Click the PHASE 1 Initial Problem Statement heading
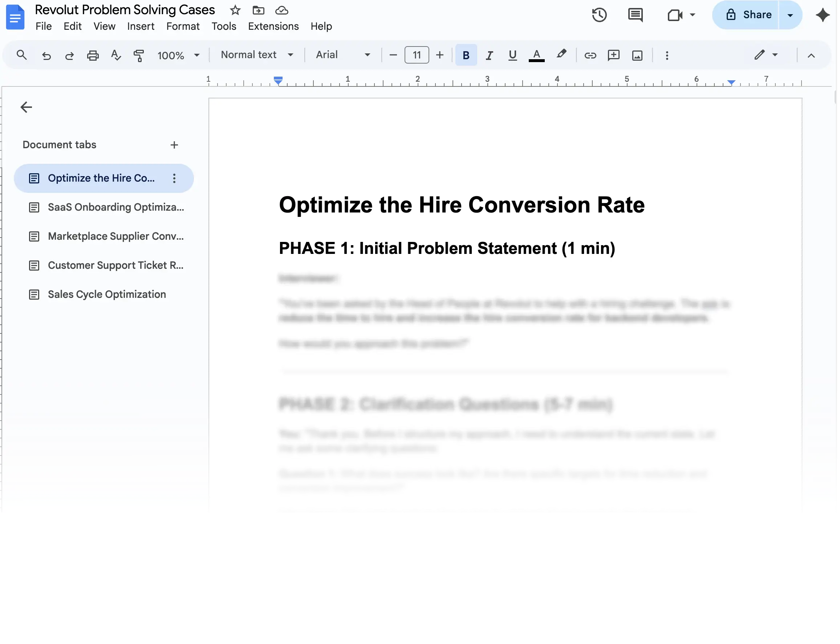Image resolution: width=840 pixels, height=644 pixels. [x=447, y=248]
